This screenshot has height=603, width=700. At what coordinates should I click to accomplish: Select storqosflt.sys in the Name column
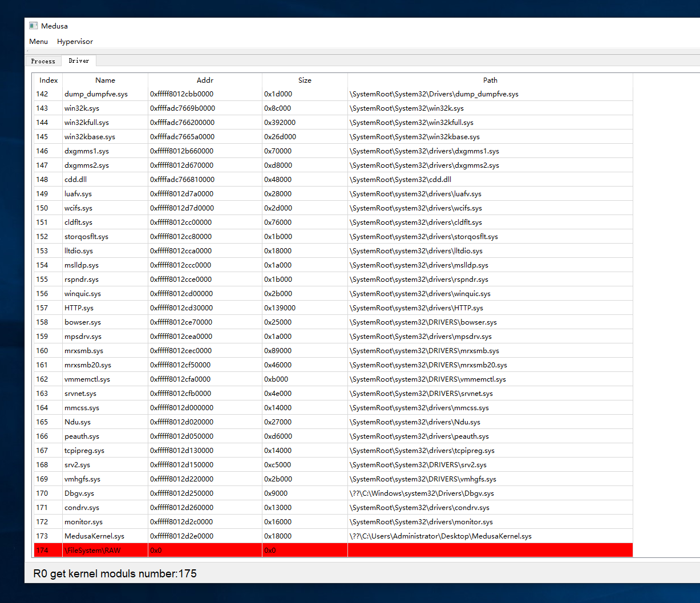[106, 237]
